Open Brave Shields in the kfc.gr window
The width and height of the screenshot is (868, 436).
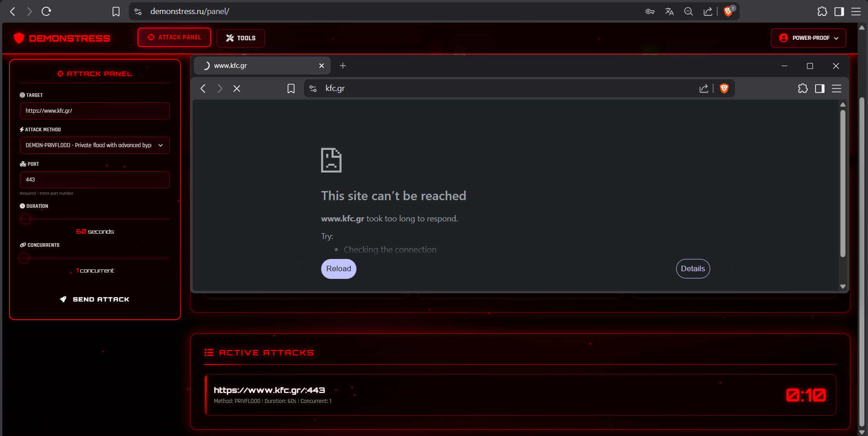pos(724,89)
